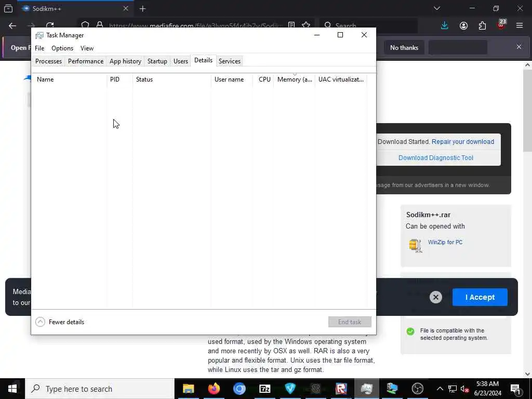Reload the page in Firefox
This screenshot has width=532, height=399.
pos(50,25)
